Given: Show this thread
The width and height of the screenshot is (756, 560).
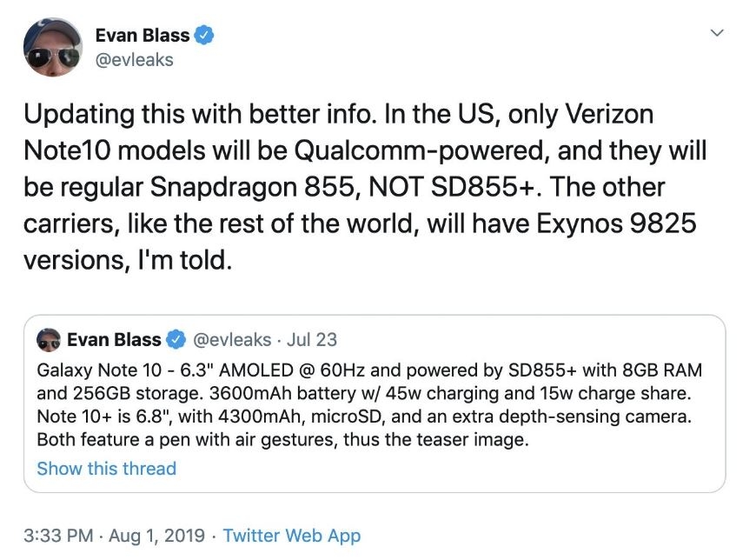Looking at the screenshot, I should (107, 469).
